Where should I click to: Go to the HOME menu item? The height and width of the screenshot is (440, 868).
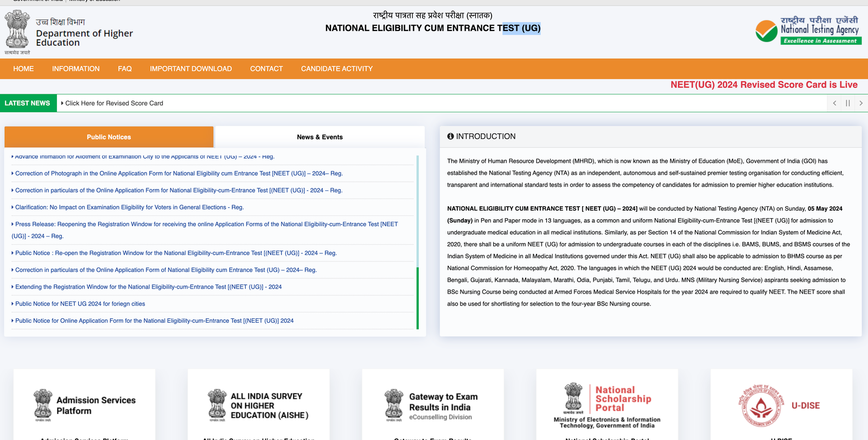pyautogui.click(x=23, y=69)
